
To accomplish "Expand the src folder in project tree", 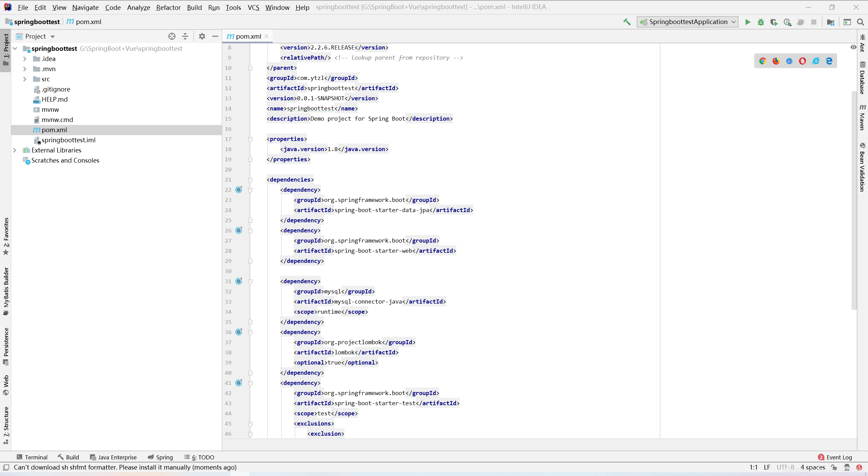I will click(x=24, y=79).
